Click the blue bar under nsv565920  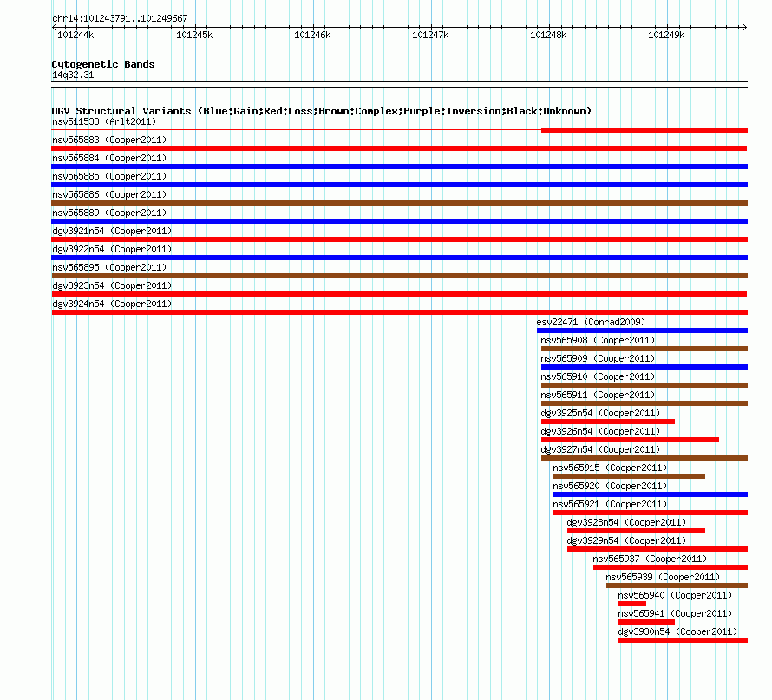tap(651, 494)
